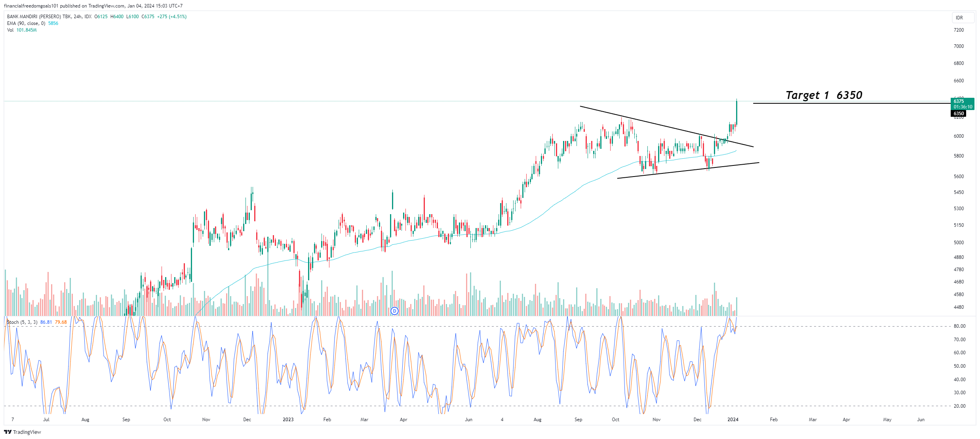The image size is (980, 439).
Task: Click the 4580 price axis label
Action: [x=959, y=295]
